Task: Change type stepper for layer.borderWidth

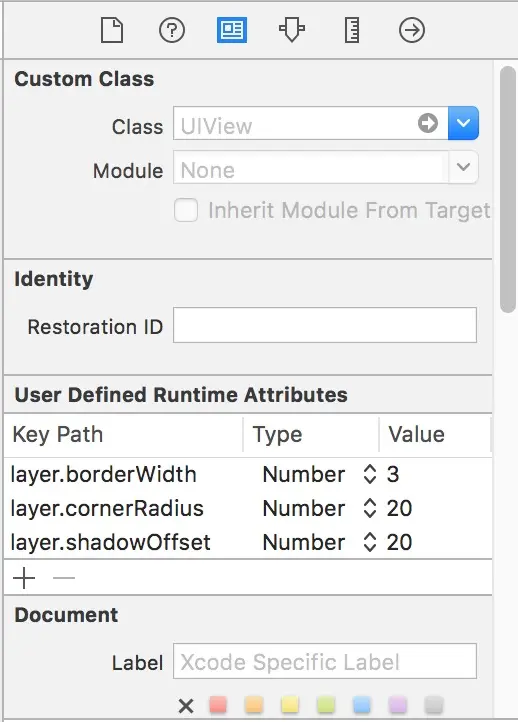Action: coord(370,474)
